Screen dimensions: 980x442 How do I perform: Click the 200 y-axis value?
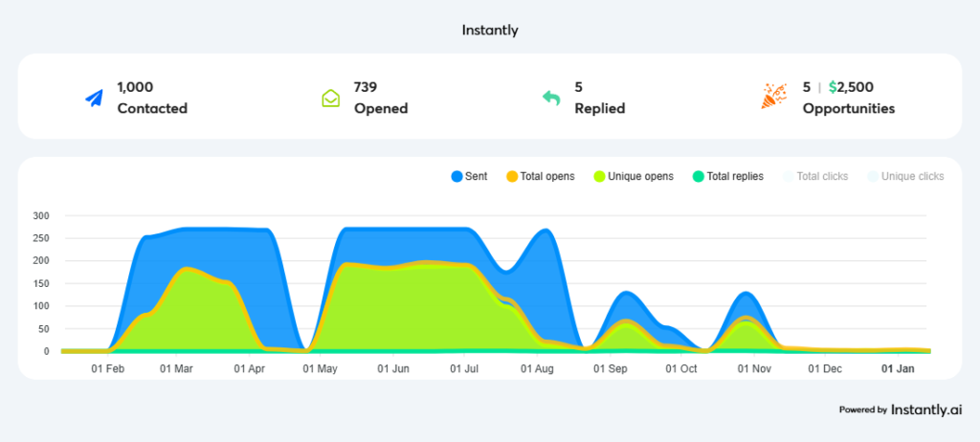tap(40, 260)
